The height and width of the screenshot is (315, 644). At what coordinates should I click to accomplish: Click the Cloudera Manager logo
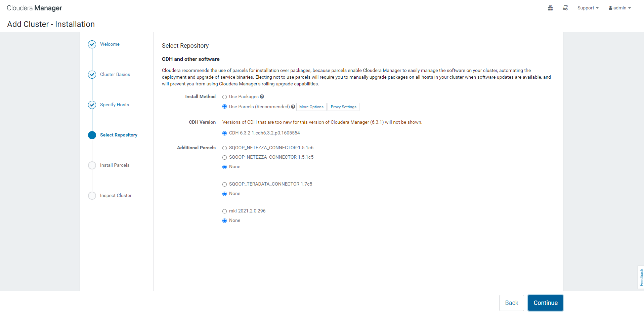pos(34,8)
